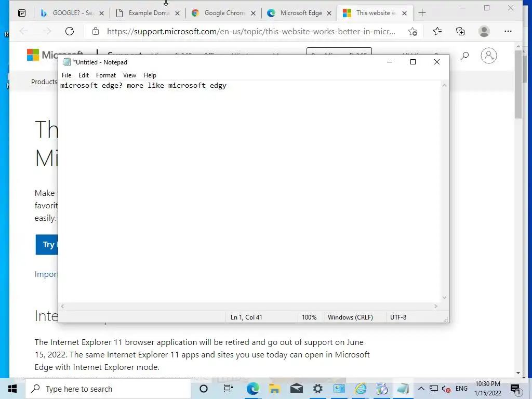The image size is (532, 399).
Task: Switch to the Microsoft Edge tab
Action: click(300, 13)
